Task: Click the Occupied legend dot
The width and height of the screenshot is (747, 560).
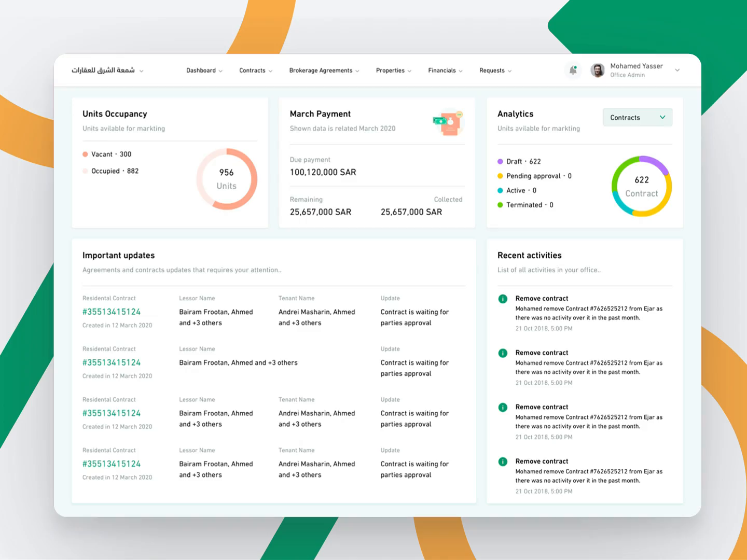Action: [85, 171]
